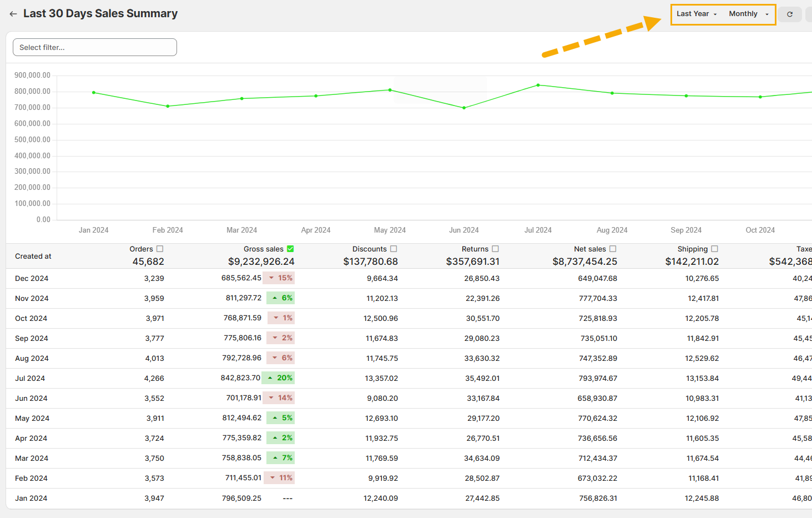Image resolution: width=812 pixels, height=518 pixels.
Task: Enable the Orders column checkbox
Action: (x=160, y=249)
